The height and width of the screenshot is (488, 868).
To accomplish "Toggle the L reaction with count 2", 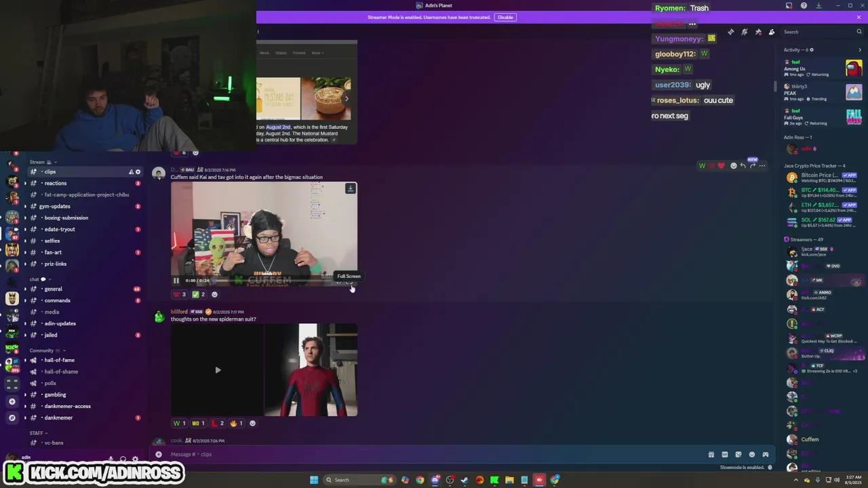I will pyautogui.click(x=218, y=423).
